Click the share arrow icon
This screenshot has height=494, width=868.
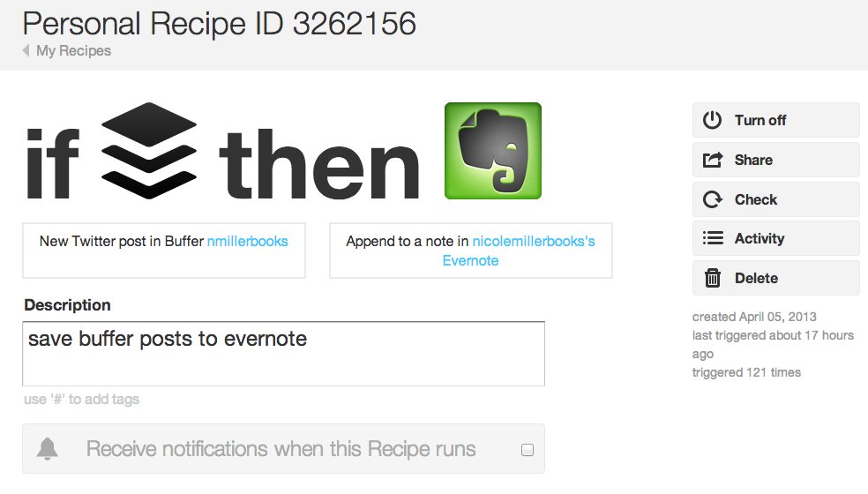coord(713,160)
